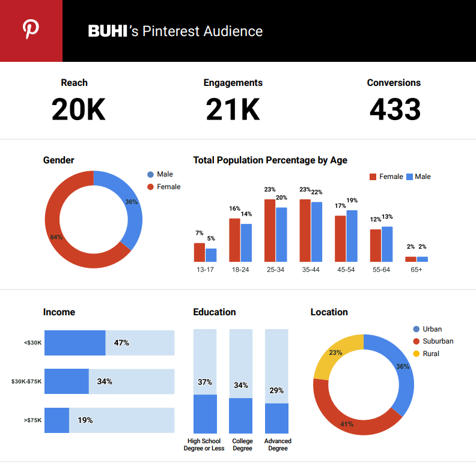Click the 34% income label
This screenshot has height=463, width=476.
click(105, 381)
